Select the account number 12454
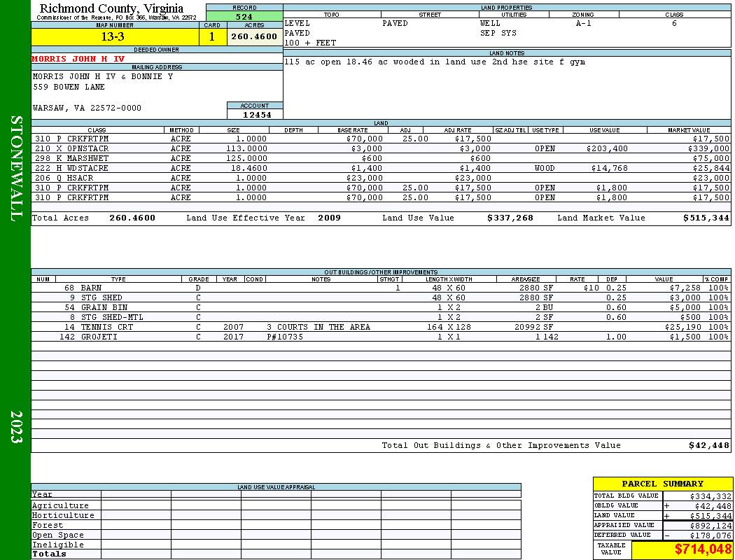 point(257,115)
